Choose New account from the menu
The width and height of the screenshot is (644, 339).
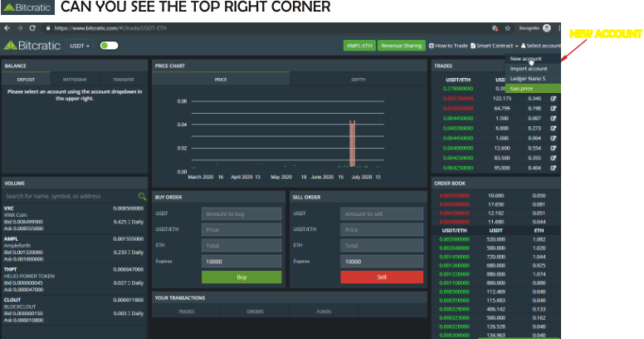coord(533,59)
